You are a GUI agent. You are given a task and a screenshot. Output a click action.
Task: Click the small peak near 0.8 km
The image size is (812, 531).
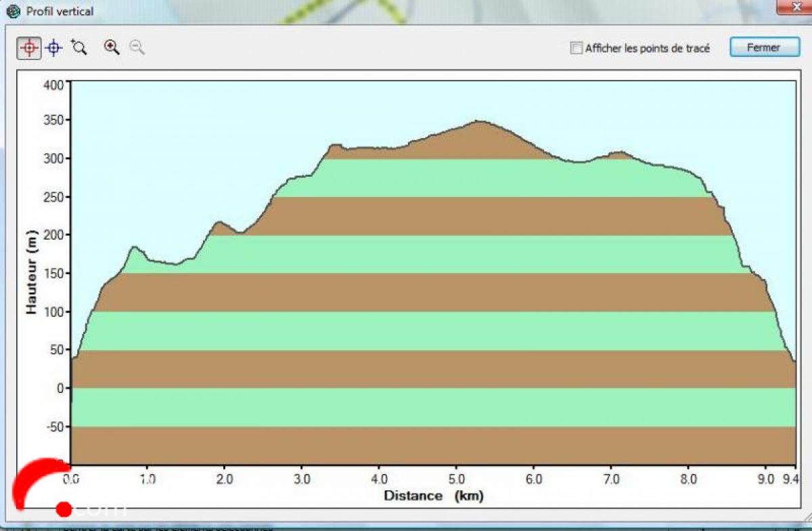[x=133, y=247]
